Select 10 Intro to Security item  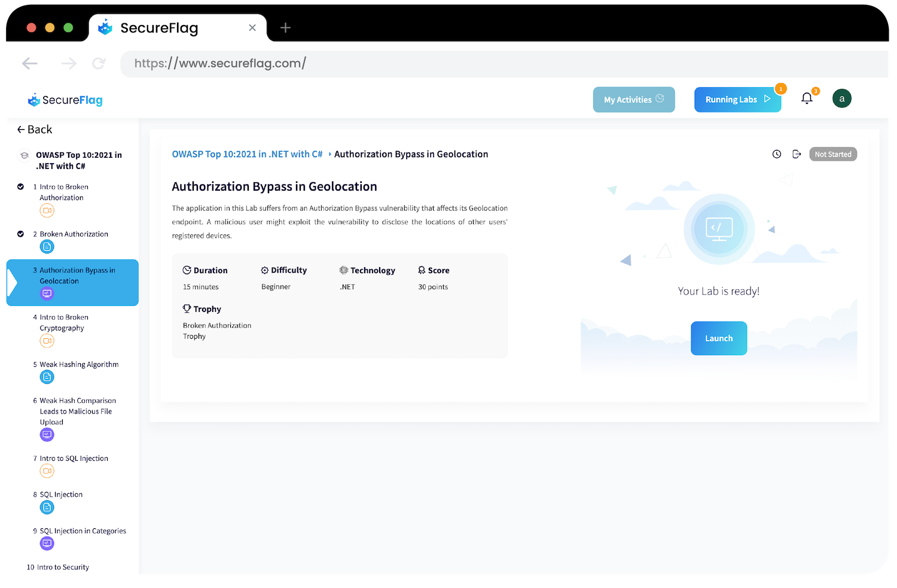pyautogui.click(x=58, y=567)
